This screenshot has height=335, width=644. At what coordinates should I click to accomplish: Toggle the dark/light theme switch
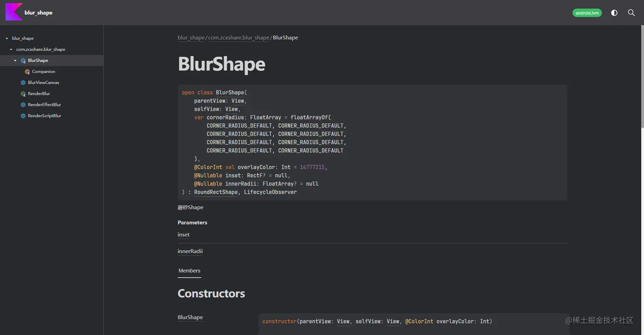tap(614, 13)
